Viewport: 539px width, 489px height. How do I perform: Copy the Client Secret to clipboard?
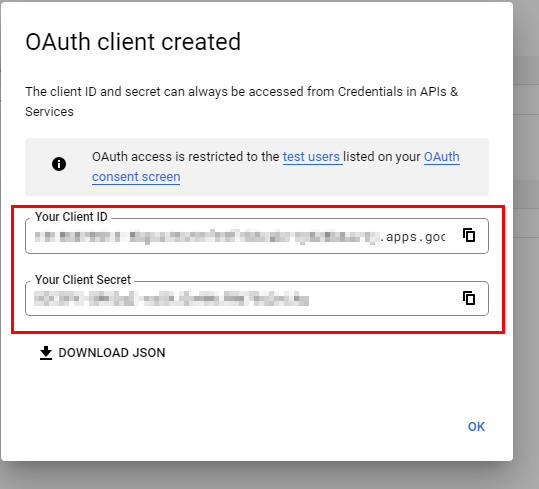point(469,298)
